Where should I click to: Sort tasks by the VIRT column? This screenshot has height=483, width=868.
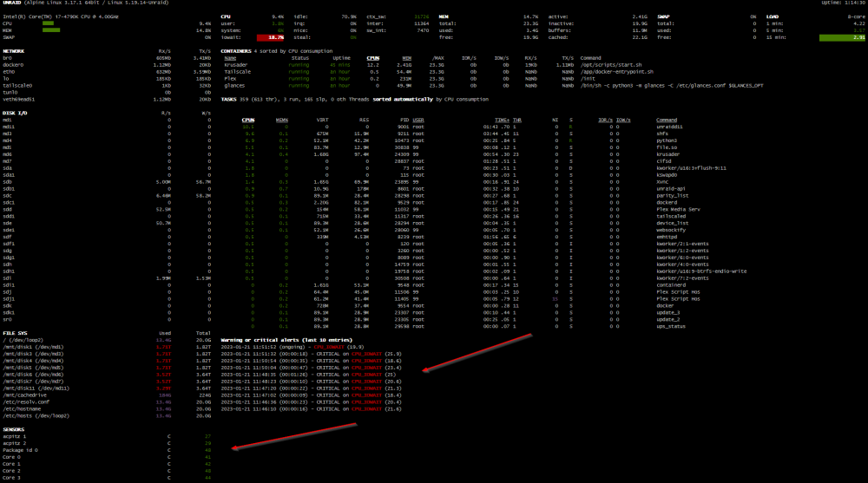coord(322,120)
